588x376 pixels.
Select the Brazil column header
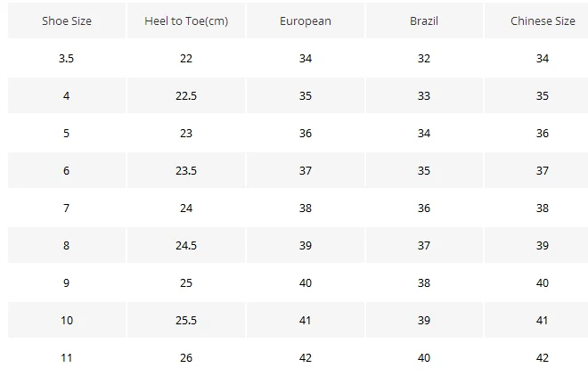coord(424,20)
